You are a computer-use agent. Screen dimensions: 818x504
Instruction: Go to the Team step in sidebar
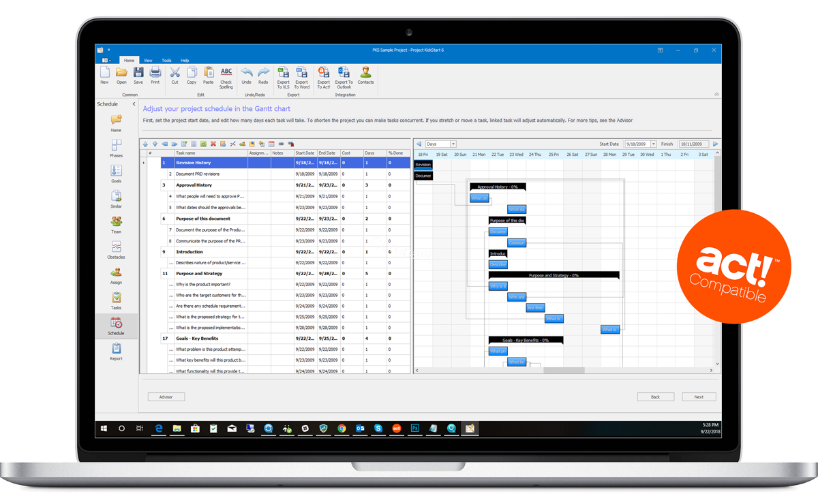[x=117, y=224]
